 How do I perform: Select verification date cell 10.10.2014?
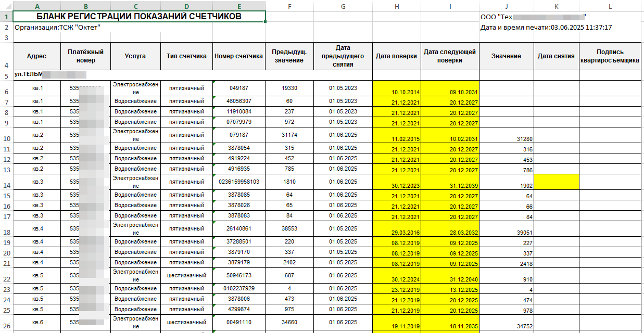click(x=397, y=88)
